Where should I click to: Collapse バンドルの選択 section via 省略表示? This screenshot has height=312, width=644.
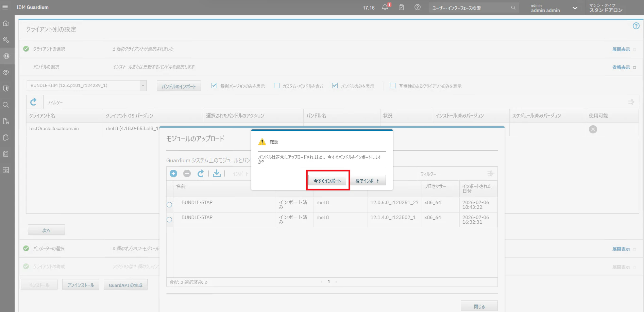pos(621,67)
